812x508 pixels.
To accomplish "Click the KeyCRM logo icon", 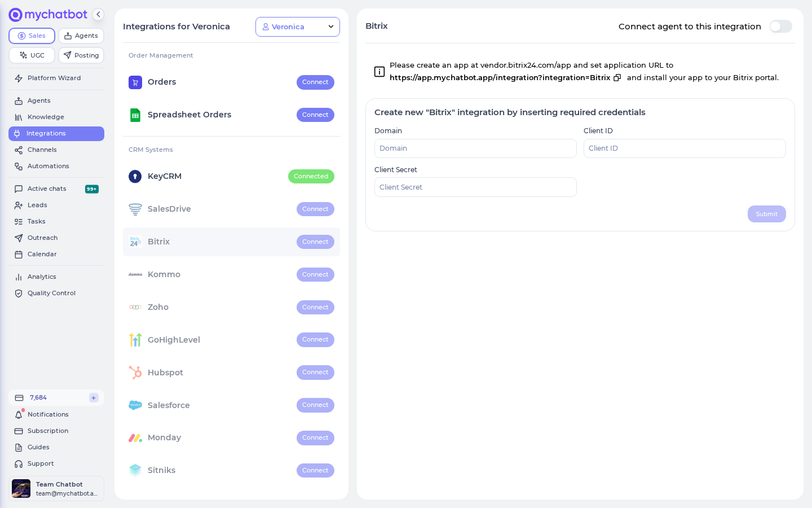I will [x=135, y=177].
